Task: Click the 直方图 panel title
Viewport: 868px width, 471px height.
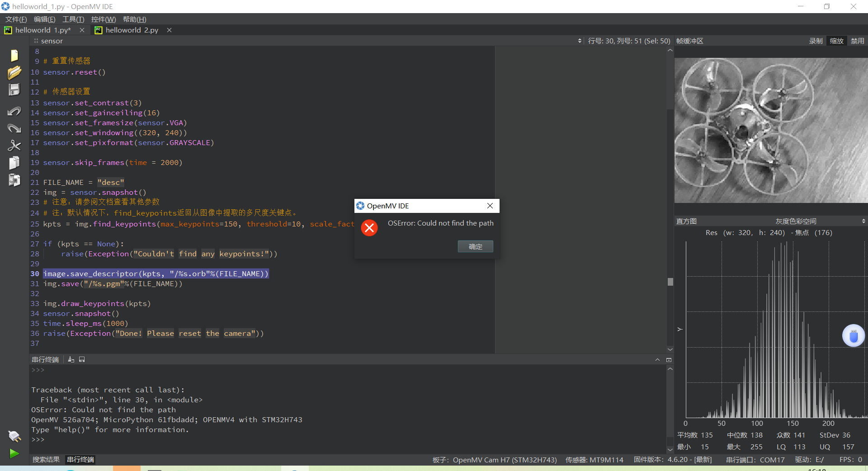Action: tap(686, 221)
